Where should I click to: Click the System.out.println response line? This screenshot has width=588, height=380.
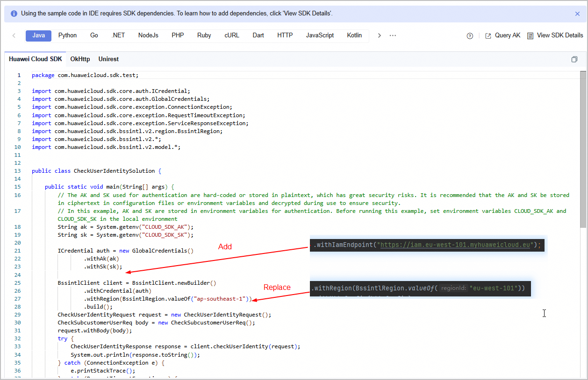click(x=136, y=355)
